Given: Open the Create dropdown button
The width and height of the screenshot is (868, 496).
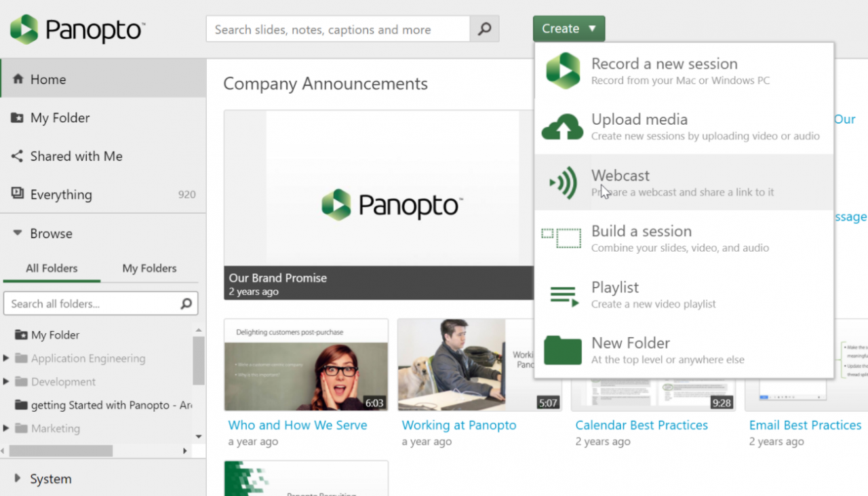Looking at the screenshot, I should 569,28.
